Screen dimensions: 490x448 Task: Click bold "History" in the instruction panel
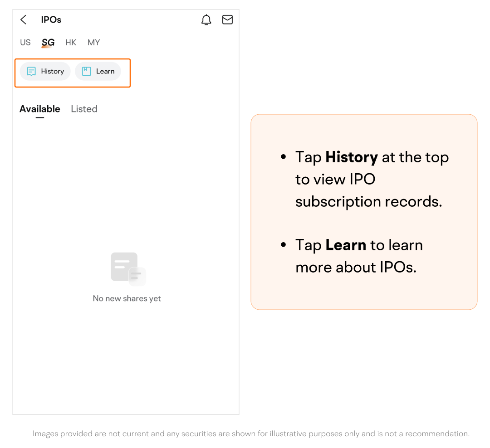tap(352, 157)
